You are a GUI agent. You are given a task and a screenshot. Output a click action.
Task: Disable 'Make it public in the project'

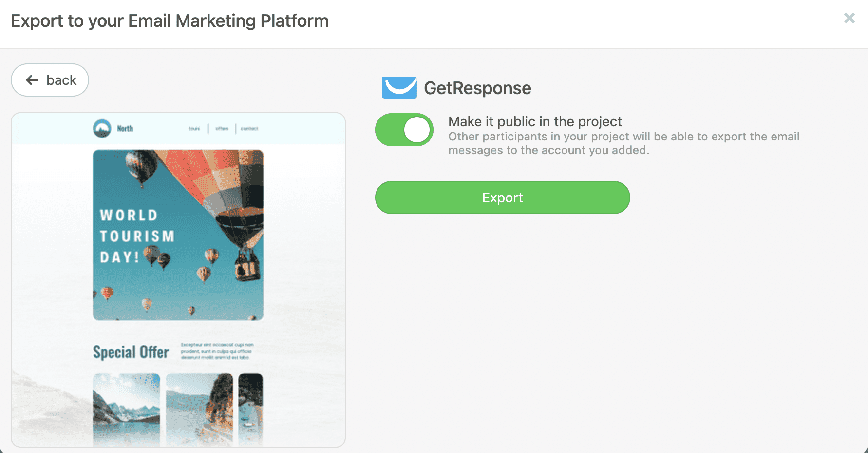click(404, 129)
